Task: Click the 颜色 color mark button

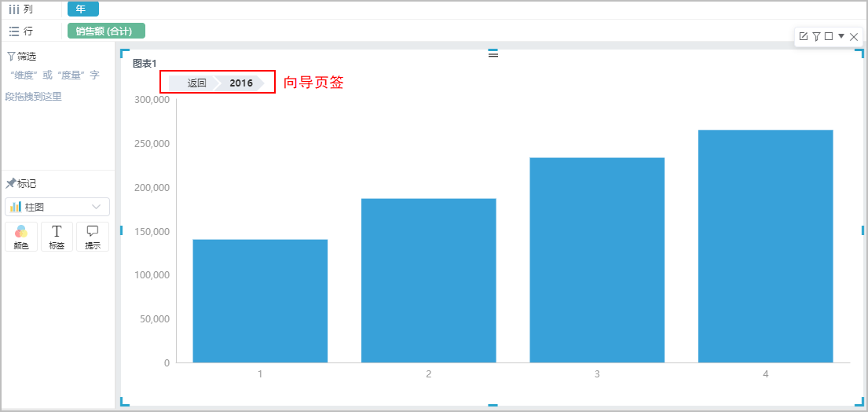Action: tap(21, 237)
